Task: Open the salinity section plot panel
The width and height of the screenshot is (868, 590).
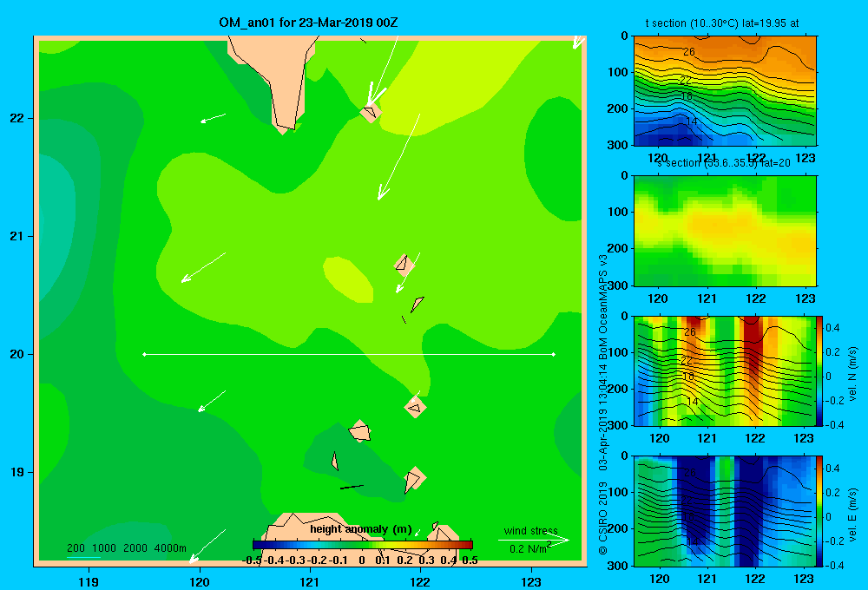Action: [725, 231]
